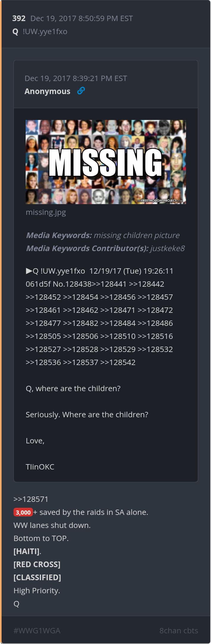Click the Anonymous author name
Viewport: 211px width, 644px height.
pos(47,91)
